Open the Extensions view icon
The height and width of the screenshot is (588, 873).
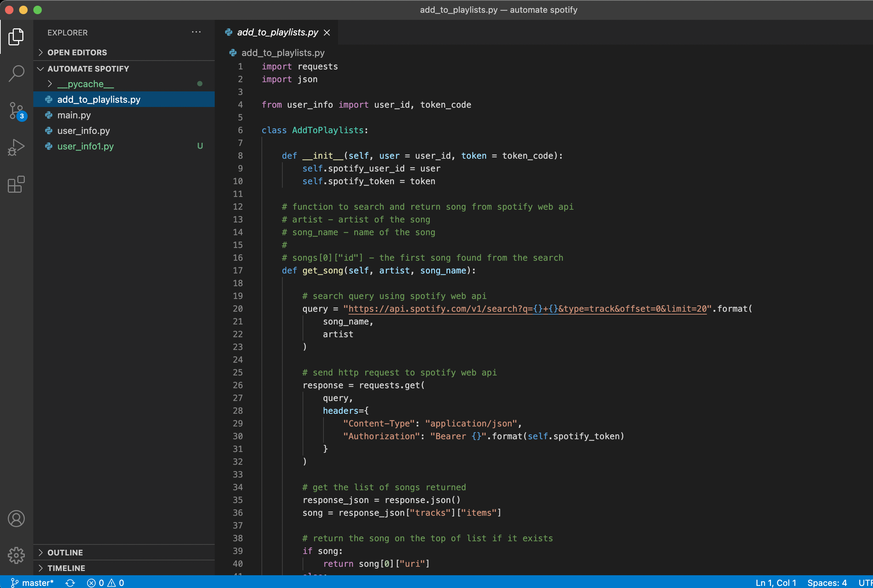point(16,184)
